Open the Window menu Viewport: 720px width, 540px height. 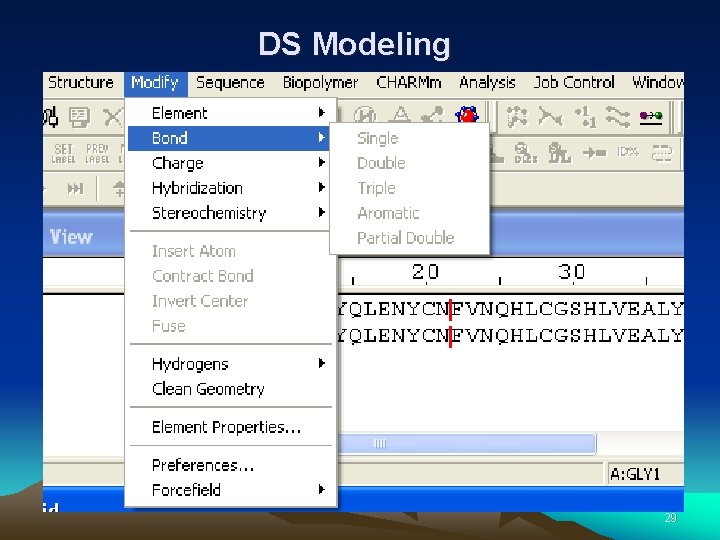point(657,83)
